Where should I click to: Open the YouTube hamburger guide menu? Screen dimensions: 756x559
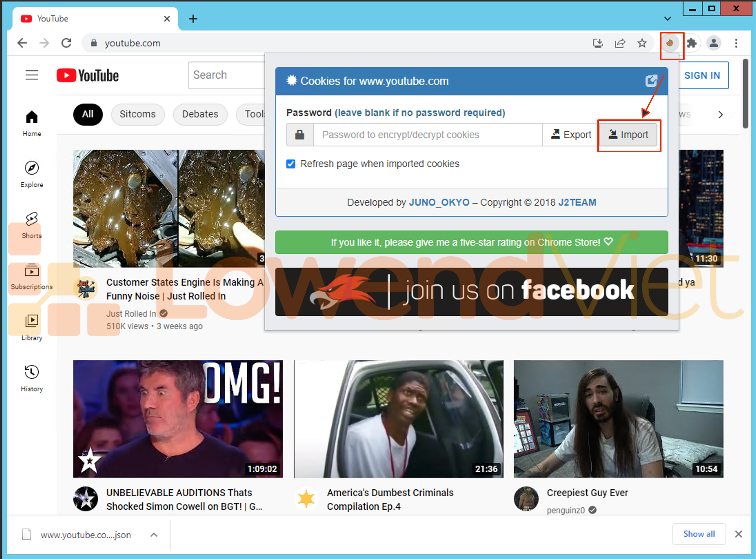32,75
